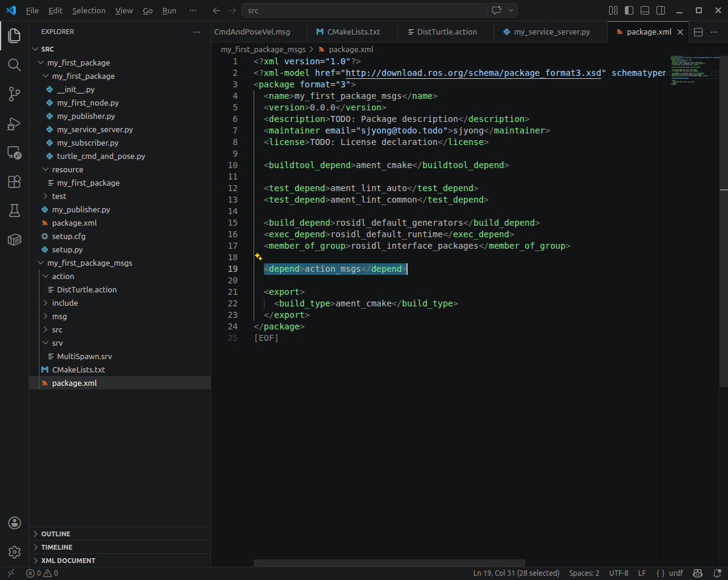Click Ln 19, Col 31 status entry
Screen dimensions: 728x580
pos(516,573)
